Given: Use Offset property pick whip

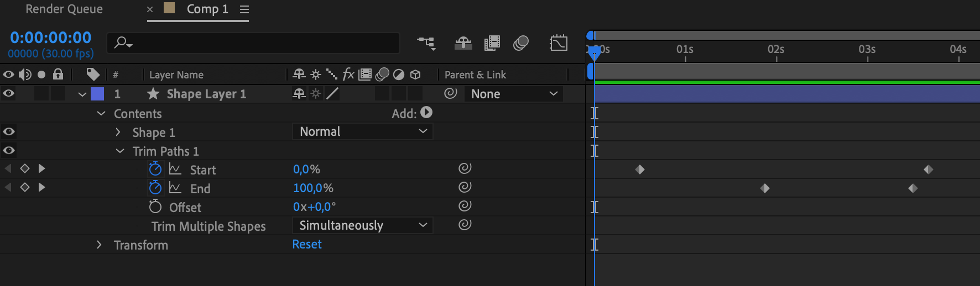Looking at the screenshot, I should tap(465, 205).
